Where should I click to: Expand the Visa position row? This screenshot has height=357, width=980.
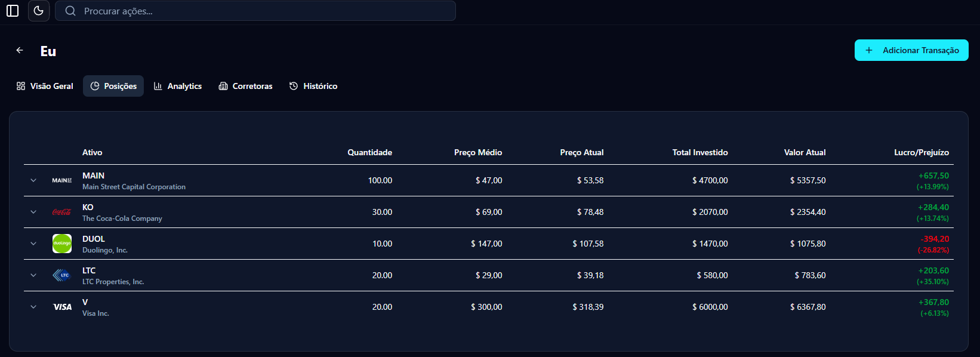33,307
